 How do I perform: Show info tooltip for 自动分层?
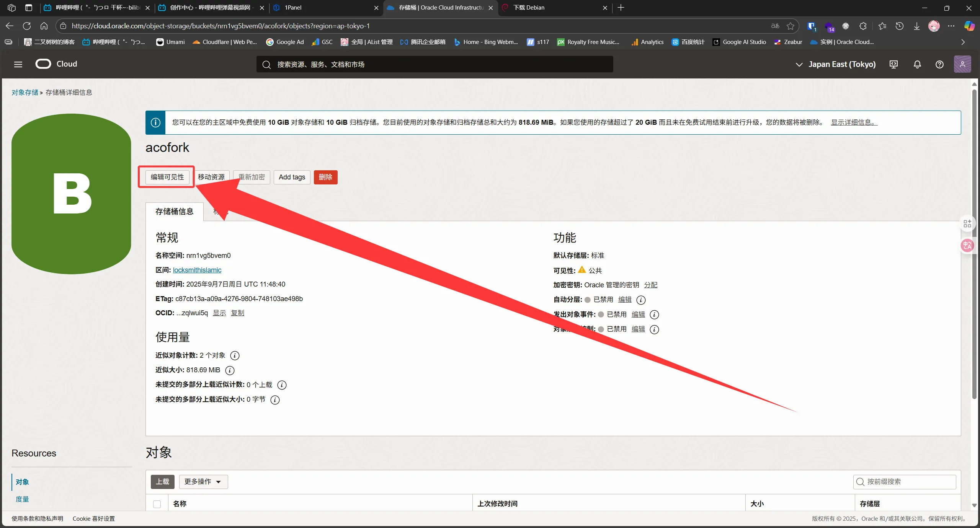641,300
